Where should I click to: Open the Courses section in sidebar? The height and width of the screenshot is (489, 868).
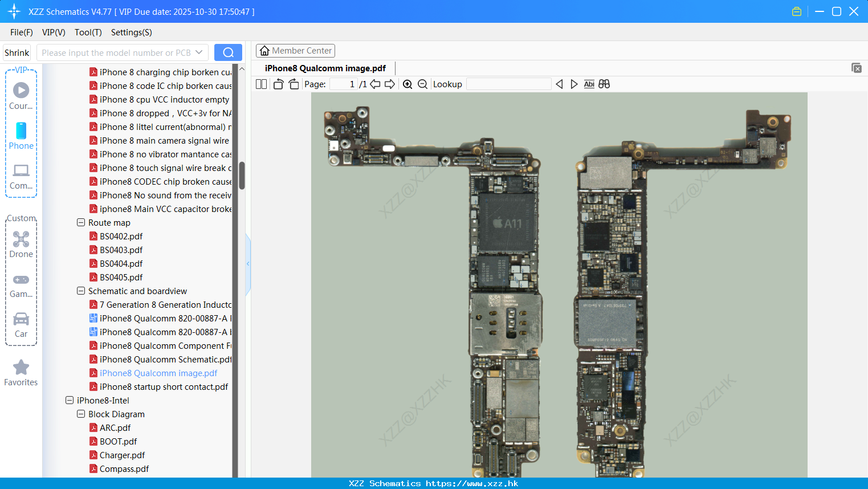point(21,96)
